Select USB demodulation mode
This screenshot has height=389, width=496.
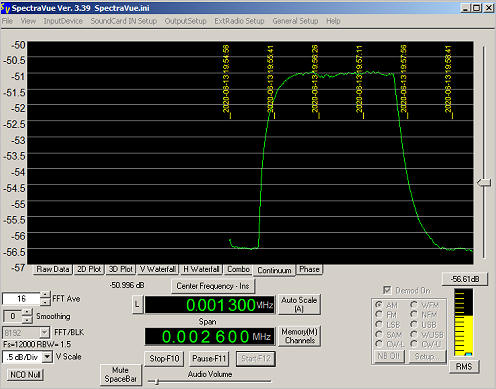tap(414, 324)
